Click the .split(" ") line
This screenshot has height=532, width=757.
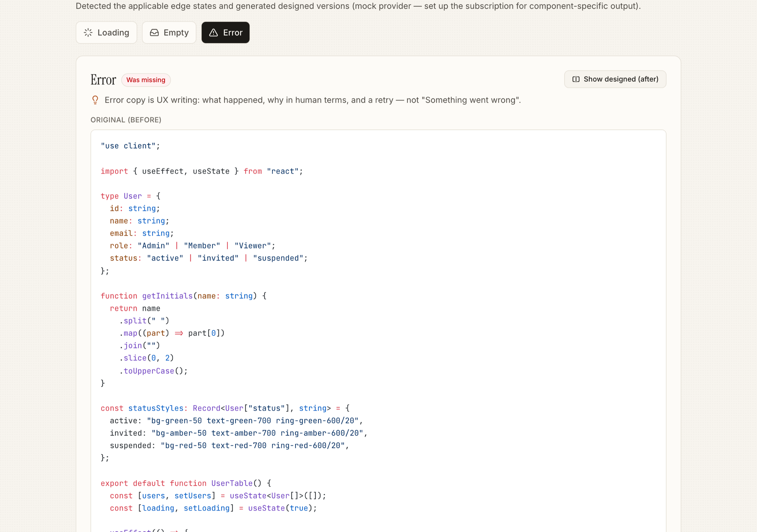[144, 321]
